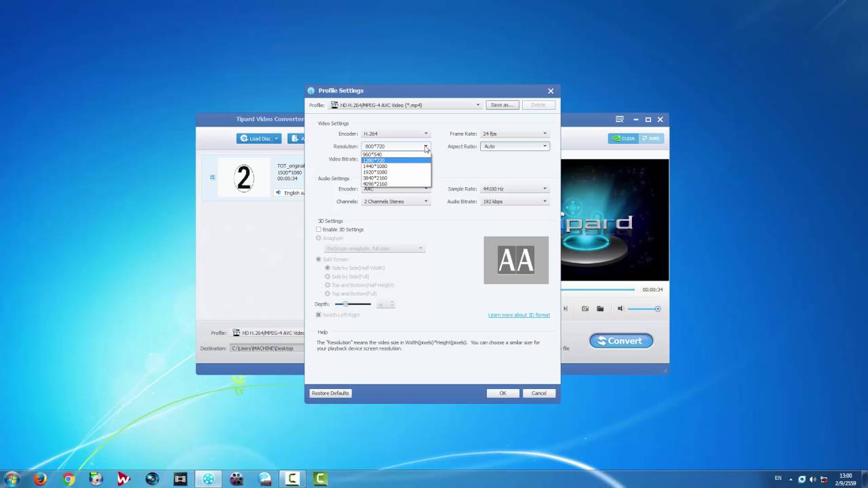Open Learn more about 3D format link
The width and height of the screenshot is (868, 488).
pyautogui.click(x=519, y=315)
